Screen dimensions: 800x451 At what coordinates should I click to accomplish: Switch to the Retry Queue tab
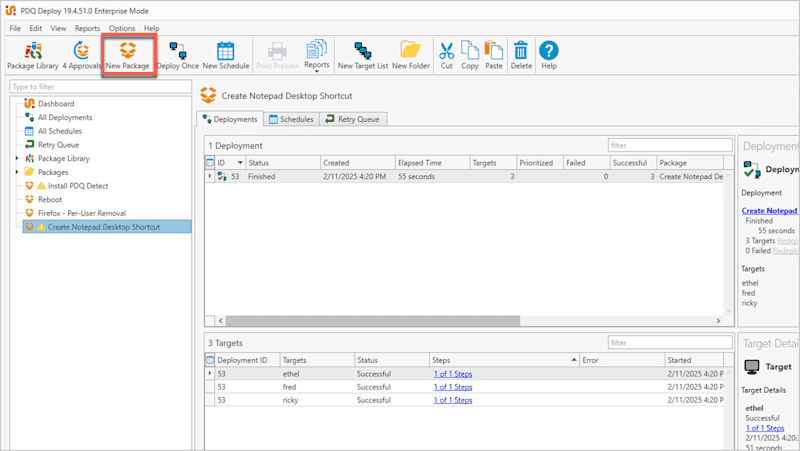tap(353, 119)
